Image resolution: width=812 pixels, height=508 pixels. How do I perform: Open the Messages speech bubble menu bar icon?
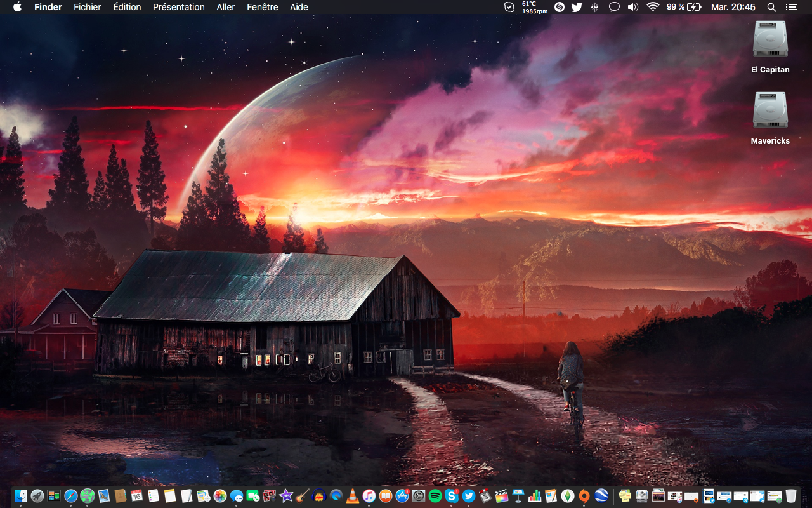614,7
